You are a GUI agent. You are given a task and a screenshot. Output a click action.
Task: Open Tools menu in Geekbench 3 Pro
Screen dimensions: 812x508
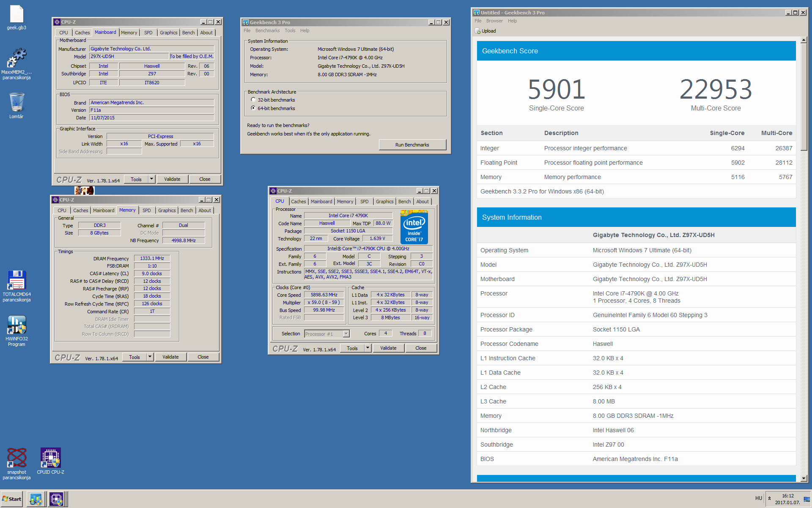tap(290, 30)
